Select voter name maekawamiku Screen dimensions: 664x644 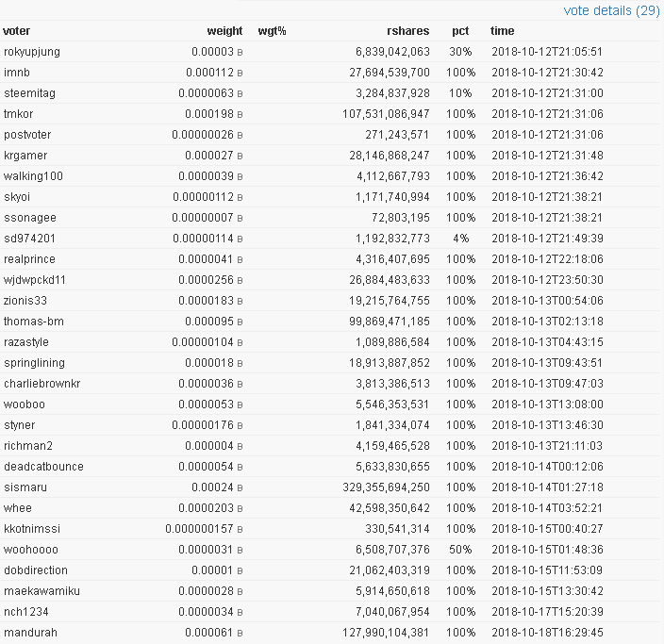click(x=41, y=591)
